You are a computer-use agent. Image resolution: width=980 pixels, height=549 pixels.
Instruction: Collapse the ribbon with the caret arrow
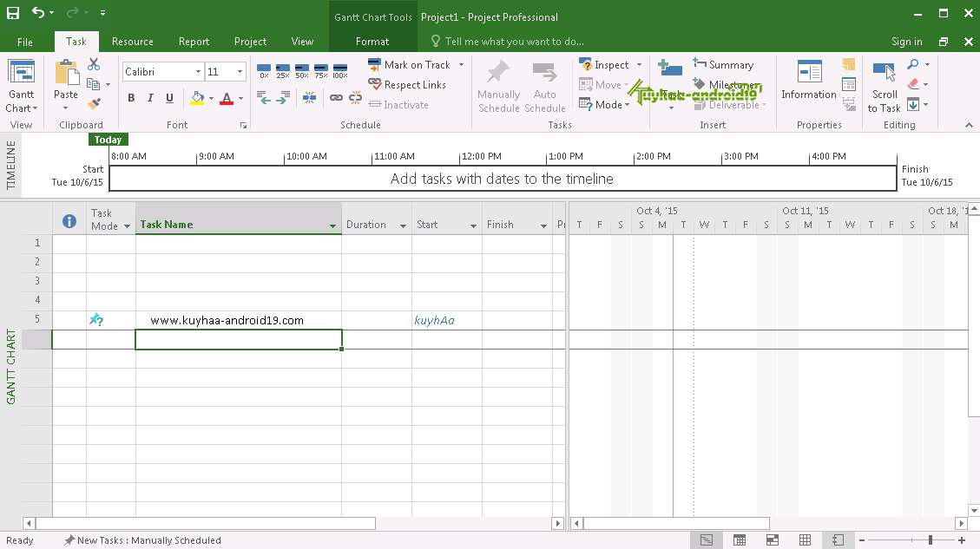pos(969,125)
